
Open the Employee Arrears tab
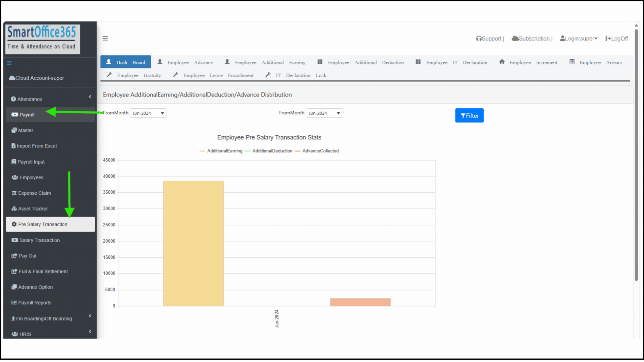[x=596, y=62]
